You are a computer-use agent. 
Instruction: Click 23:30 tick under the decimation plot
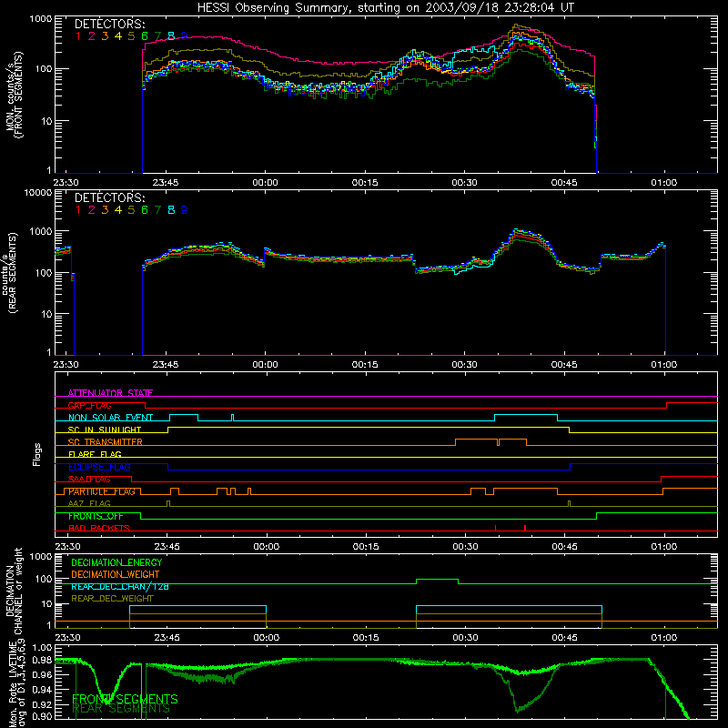(x=67, y=638)
